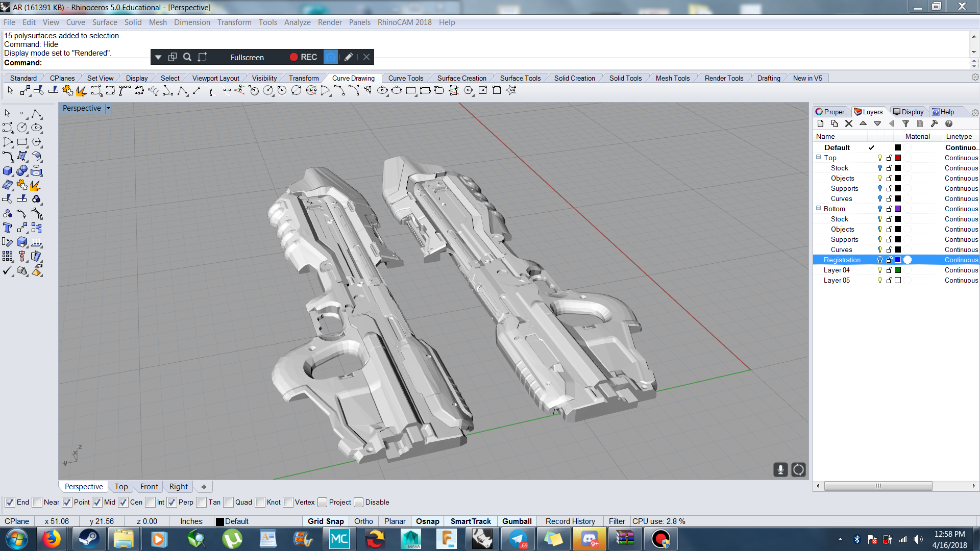Select the Explode tool in left sidebar

(x=36, y=185)
